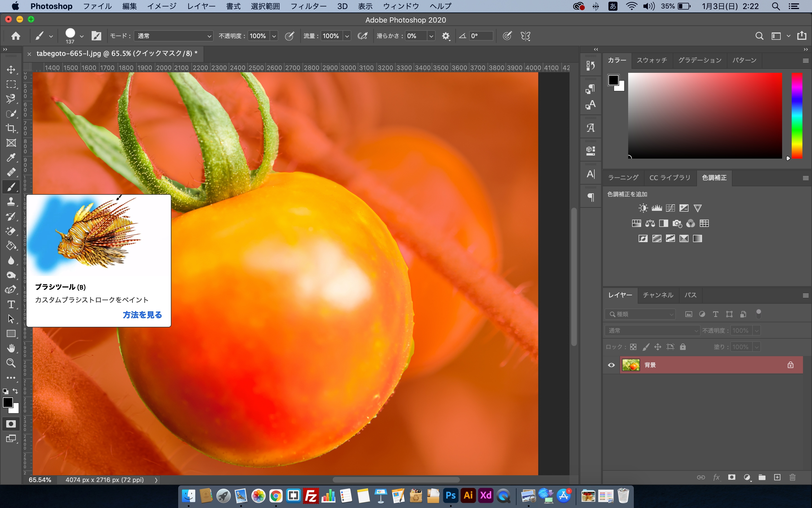812x508 pixels.
Task: Expand the 流量 flow dropdown arrow
Action: (x=347, y=36)
